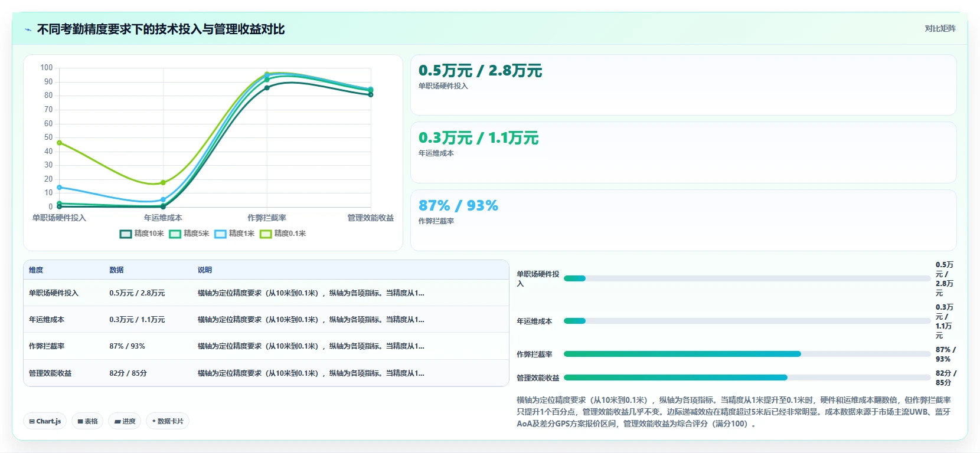This screenshot has width=980, height=453.
Task: Select the 表格 tag chip
Action: click(87, 421)
